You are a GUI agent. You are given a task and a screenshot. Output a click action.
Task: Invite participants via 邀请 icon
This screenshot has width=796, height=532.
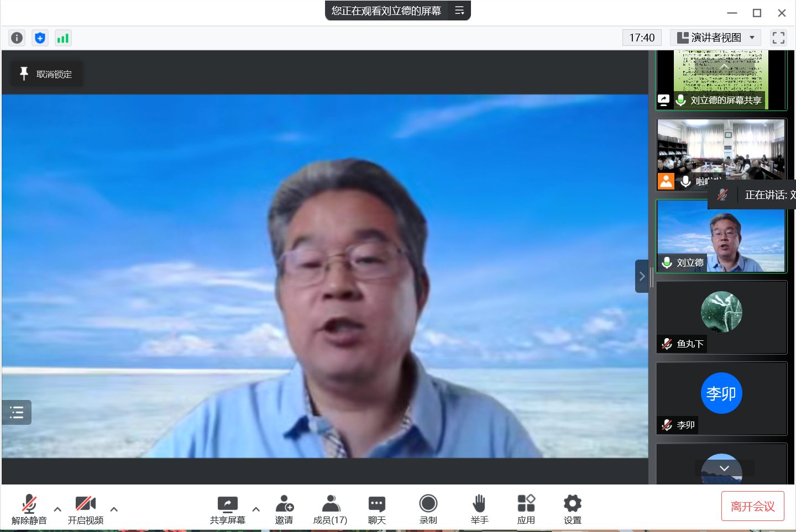tap(284, 509)
